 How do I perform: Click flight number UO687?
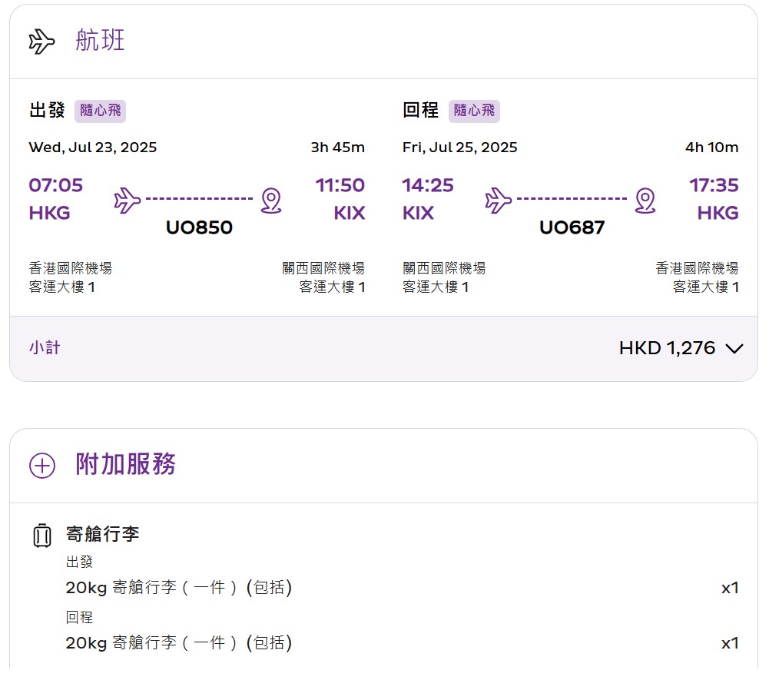(572, 227)
